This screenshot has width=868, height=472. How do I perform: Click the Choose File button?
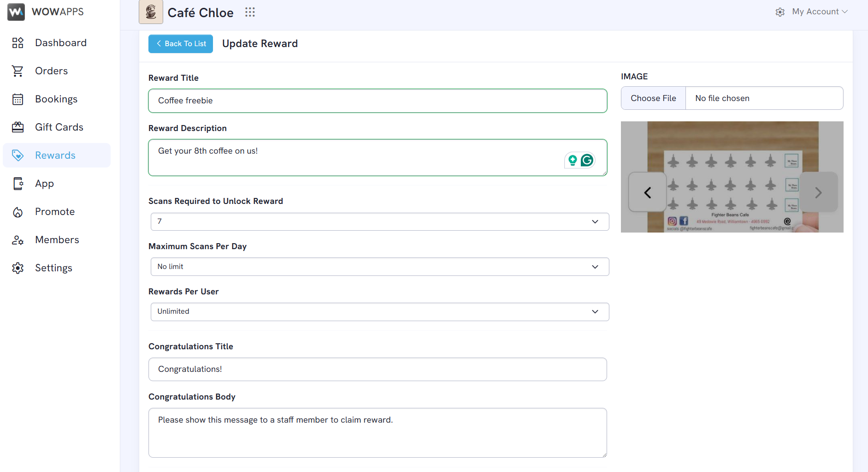click(653, 98)
